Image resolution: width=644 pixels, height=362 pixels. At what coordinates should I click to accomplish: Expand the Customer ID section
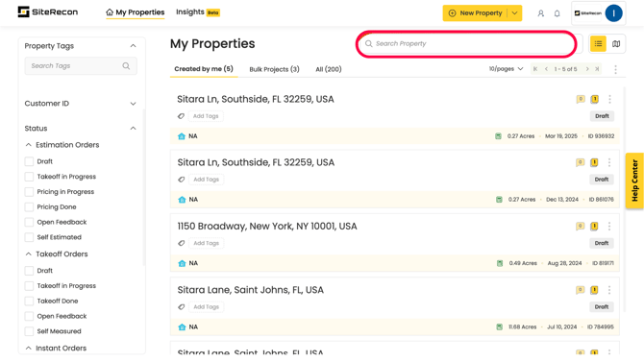[133, 104]
